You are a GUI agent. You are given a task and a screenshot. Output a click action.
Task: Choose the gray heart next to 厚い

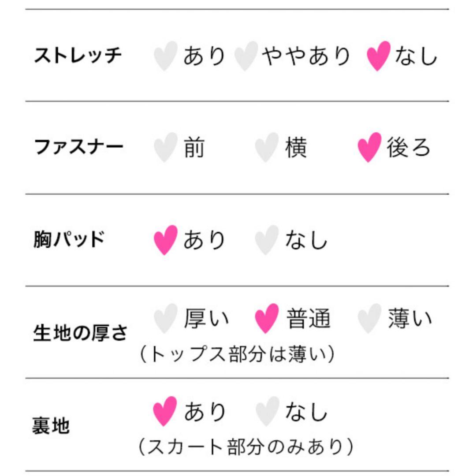tap(165, 319)
